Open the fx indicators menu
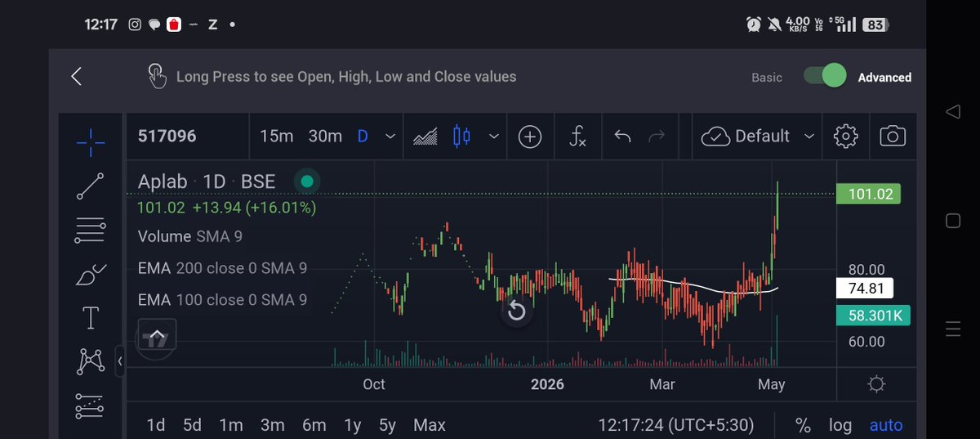This screenshot has height=439, width=980. pyautogui.click(x=577, y=137)
